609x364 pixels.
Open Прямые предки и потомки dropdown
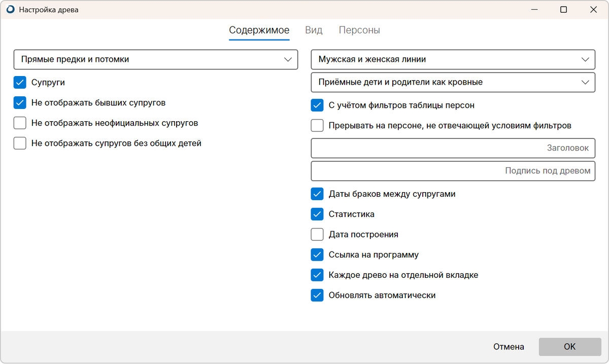click(155, 59)
